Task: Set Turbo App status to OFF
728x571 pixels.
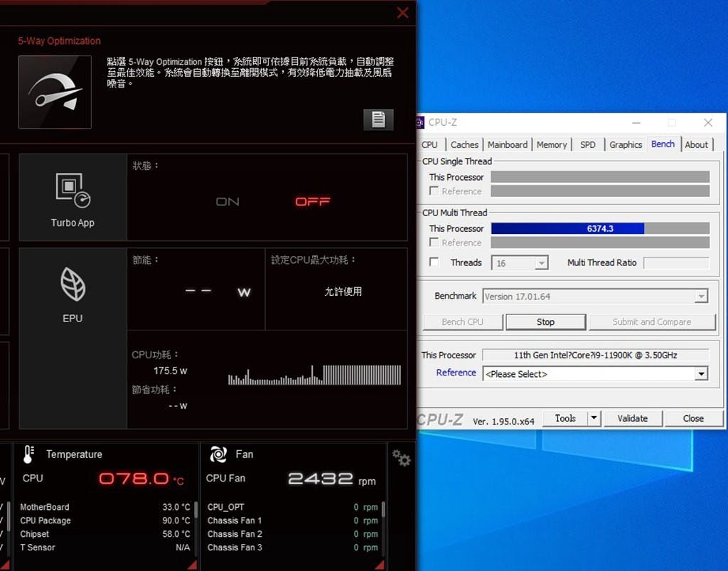Action: click(x=312, y=202)
